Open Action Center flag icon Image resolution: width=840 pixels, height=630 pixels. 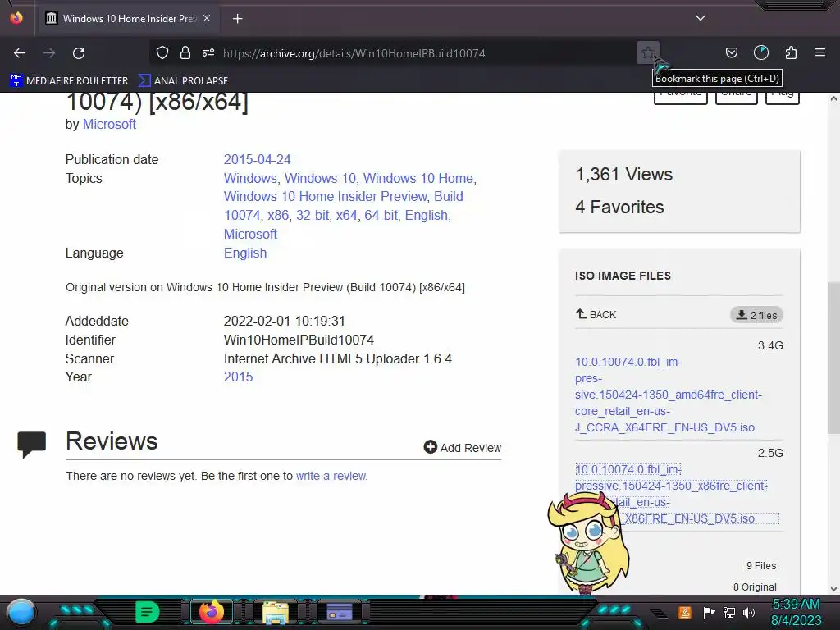pos(709,612)
